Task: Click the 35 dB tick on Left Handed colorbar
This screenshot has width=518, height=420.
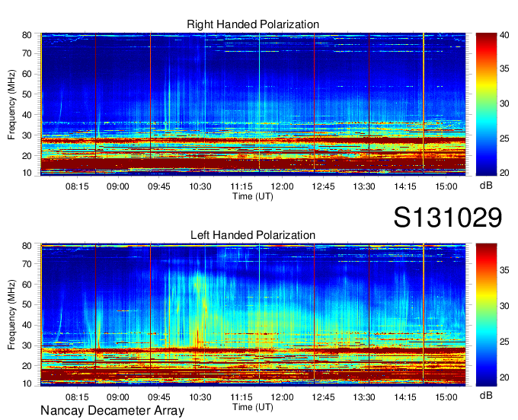Action: [x=504, y=270]
